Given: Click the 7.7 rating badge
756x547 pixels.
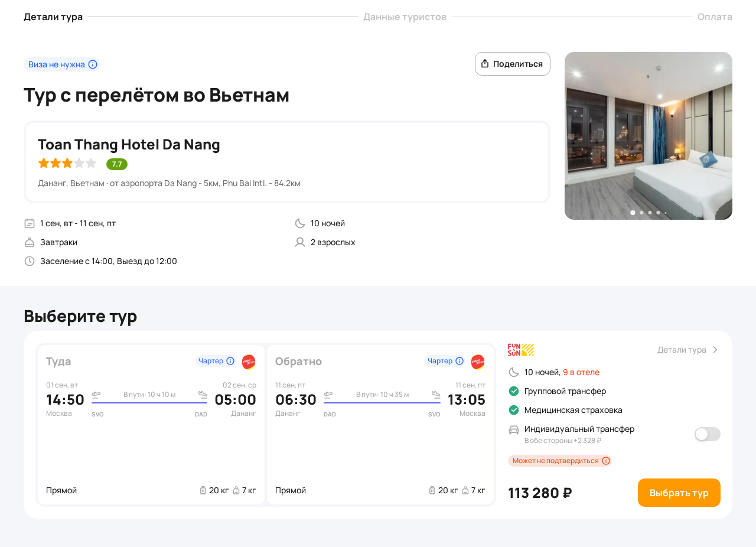Looking at the screenshot, I should 117,164.
